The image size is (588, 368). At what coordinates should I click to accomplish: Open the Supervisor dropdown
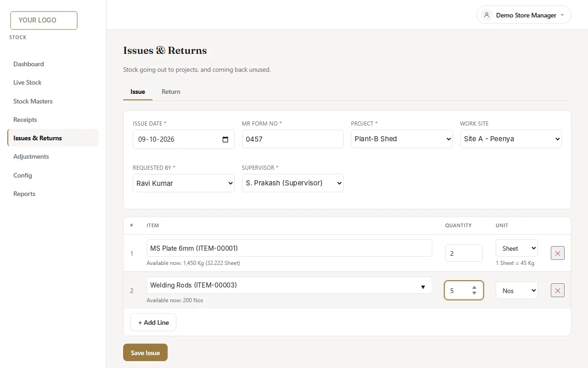tap(293, 183)
